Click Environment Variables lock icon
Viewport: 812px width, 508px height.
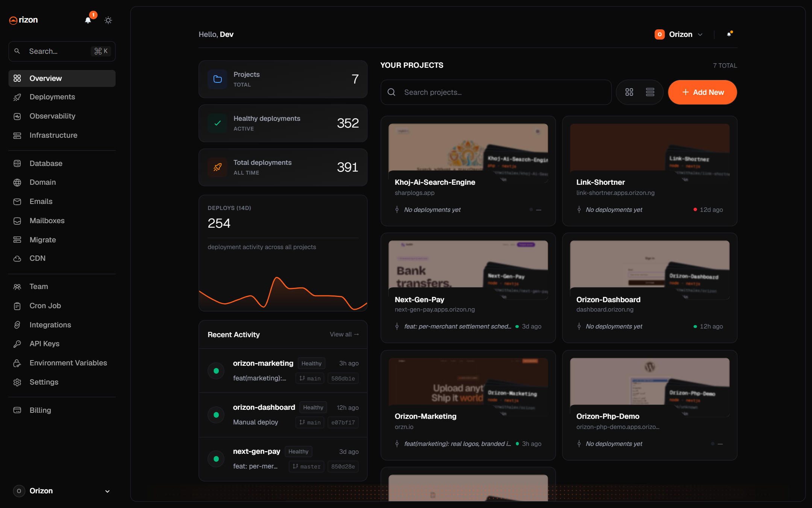(x=17, y=363)
